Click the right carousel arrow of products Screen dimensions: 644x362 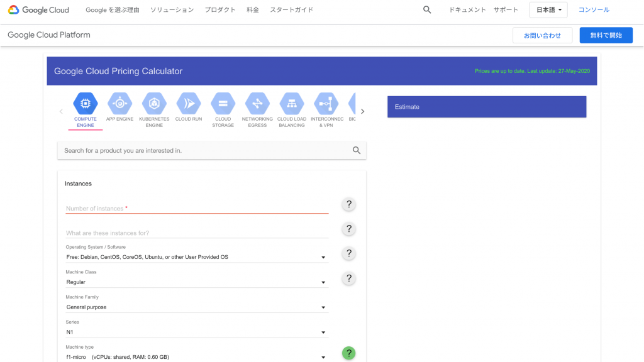click(x=362, y=111)
